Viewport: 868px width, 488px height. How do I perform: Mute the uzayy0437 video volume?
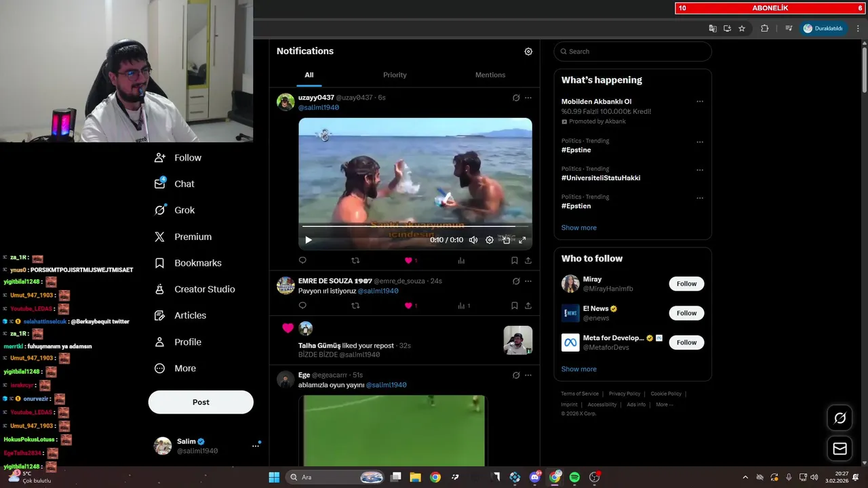pos(473,240)
